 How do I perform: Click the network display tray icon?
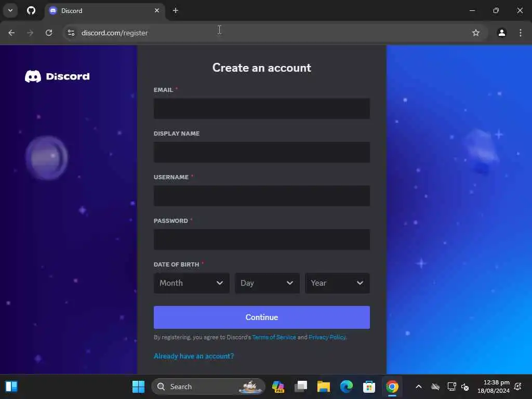coord(451,387)
